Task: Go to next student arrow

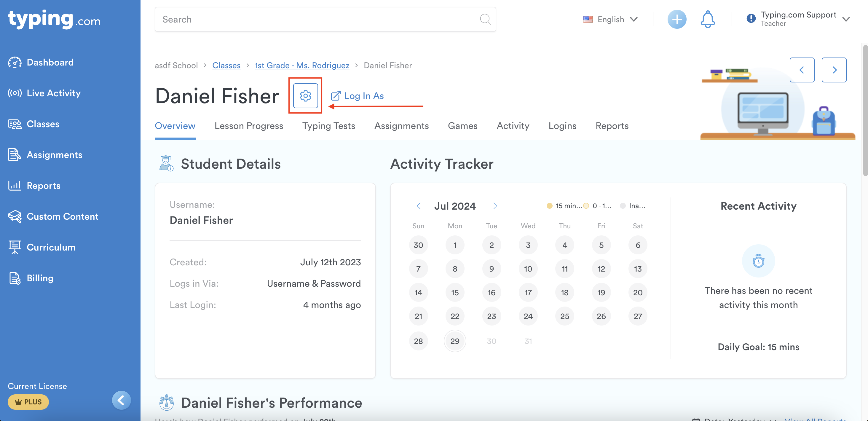Action: tap(834, 70)
